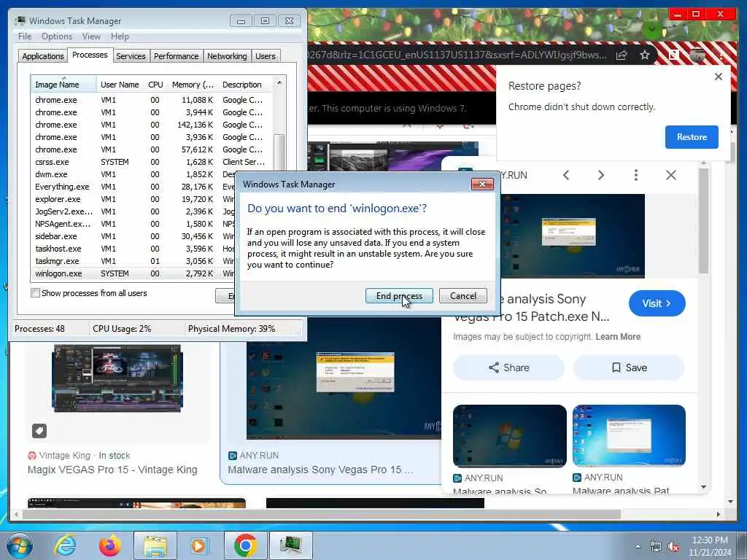Image resolution: width=747 pixels, height=560 pixels.
Task: Select the taskhost.exe process row
Action: point(133,249)
